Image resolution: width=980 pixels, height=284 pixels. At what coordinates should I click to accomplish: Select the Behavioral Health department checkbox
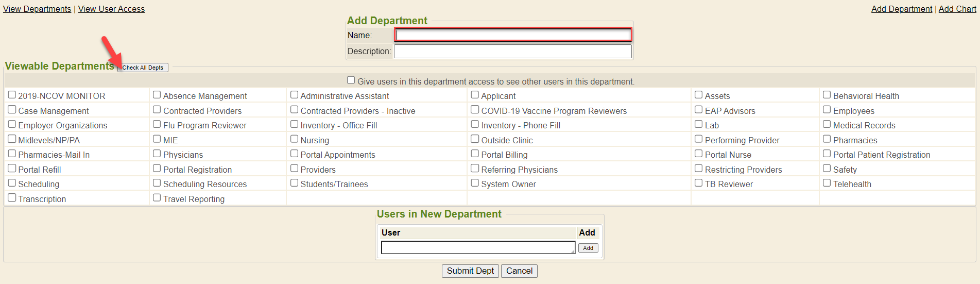point(827,95)
